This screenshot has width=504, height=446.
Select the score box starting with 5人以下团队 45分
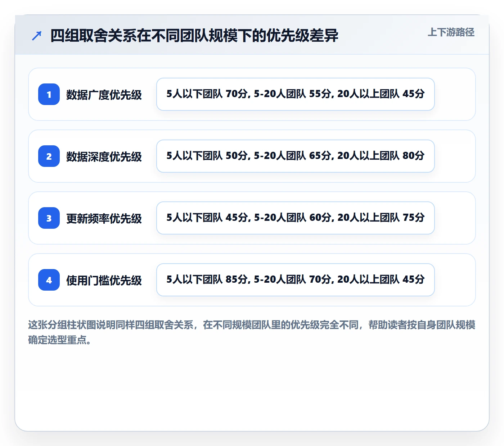(296, 218)
